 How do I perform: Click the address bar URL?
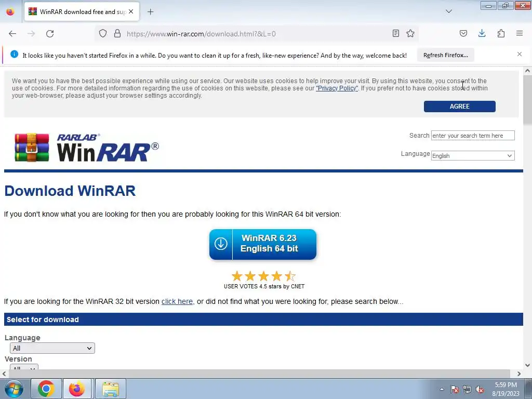click(201, 34)
